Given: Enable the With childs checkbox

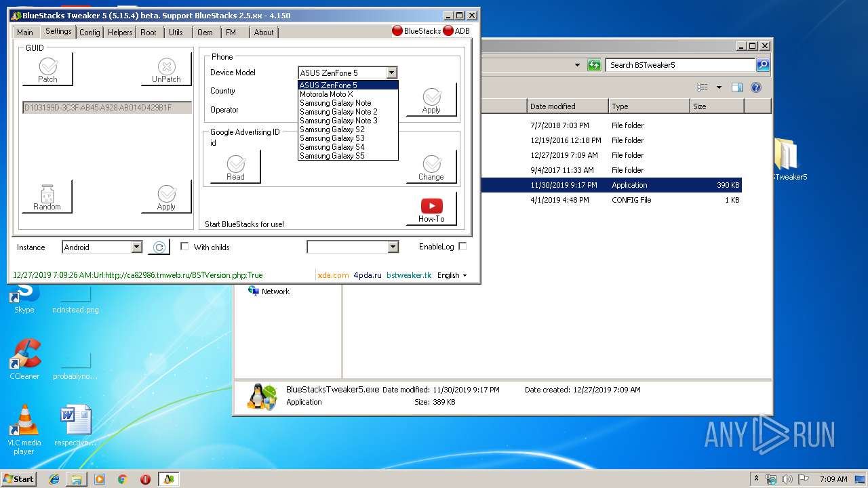Looking at the screenshot, I should [184, 247].
